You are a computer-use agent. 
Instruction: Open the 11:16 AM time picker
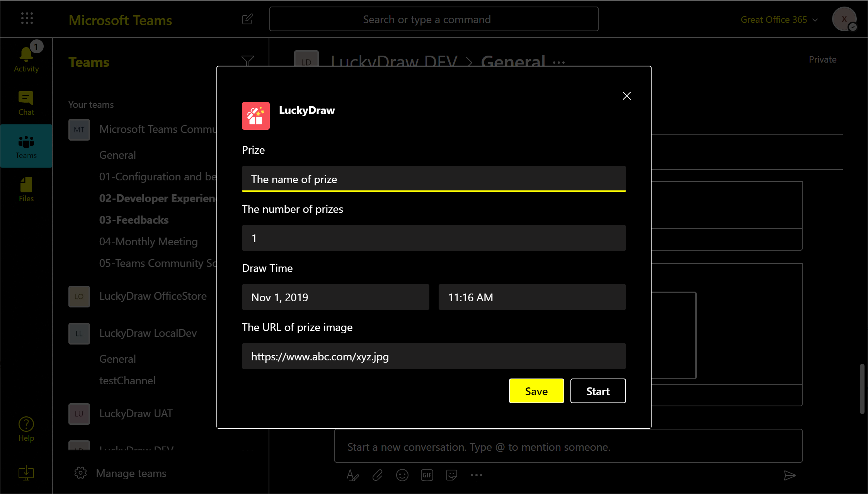[x=532, y=297]
